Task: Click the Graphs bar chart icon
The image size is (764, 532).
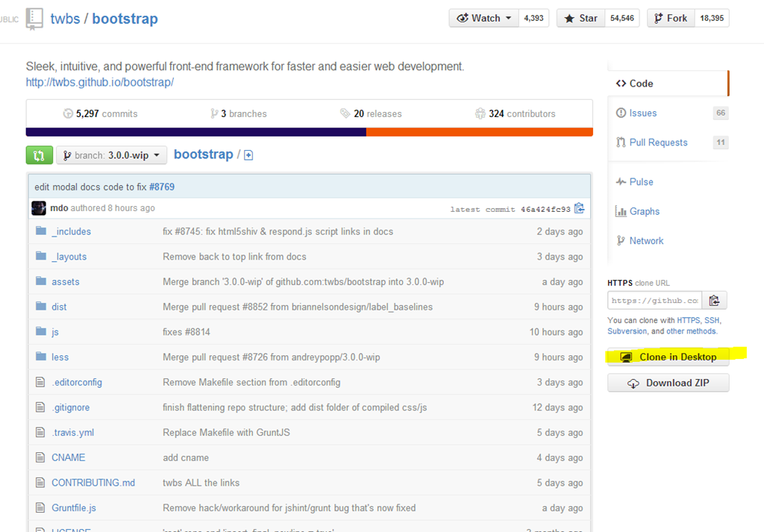Action: click(621, 211)
